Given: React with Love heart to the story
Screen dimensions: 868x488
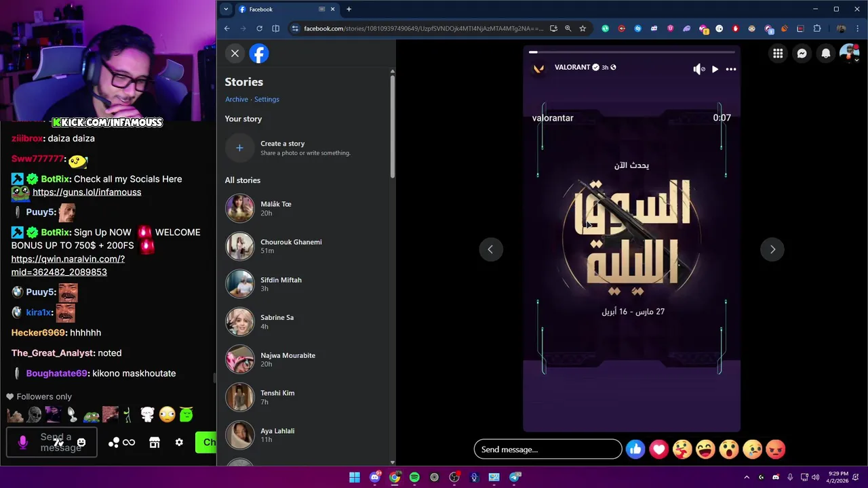Looking at the screenshot, I should pyautogui.click(x=658, y=449).
